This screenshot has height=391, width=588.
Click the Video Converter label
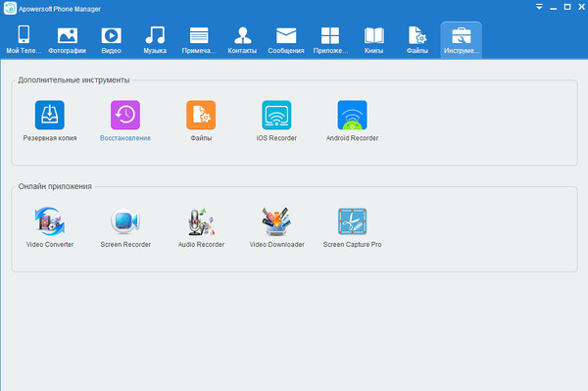coord(50,244)
